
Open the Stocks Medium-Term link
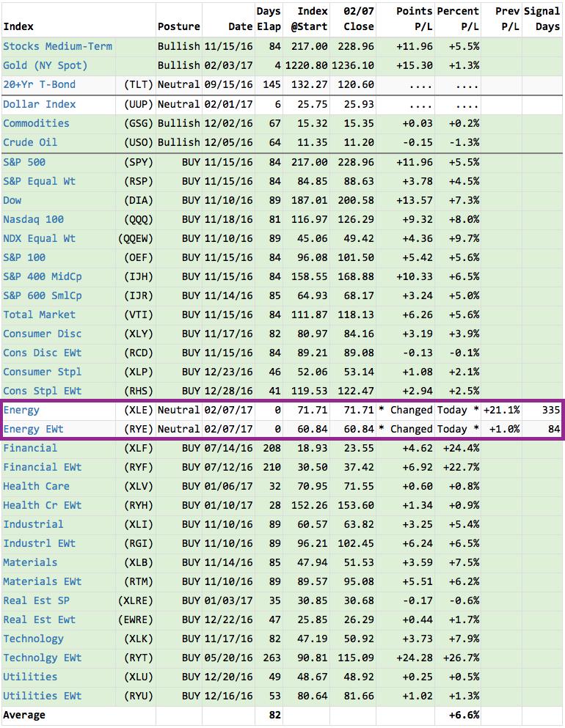point(58,46)
